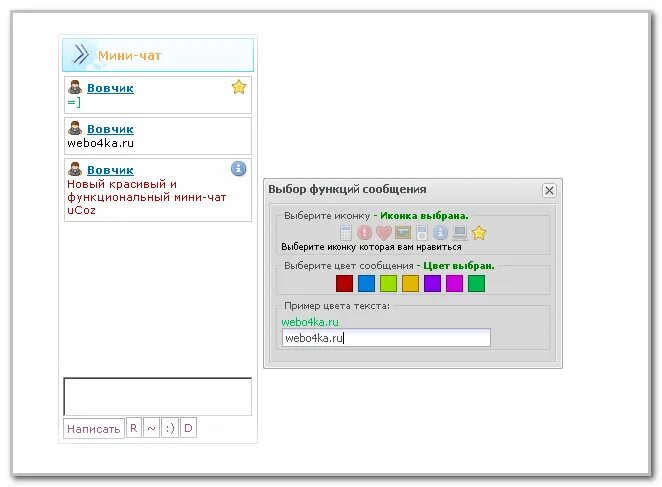Open Вовчик profile link above webo4ka.ru message
This screenshot has width=662, height=487.
pyautogui.click(x=110, y=129)
